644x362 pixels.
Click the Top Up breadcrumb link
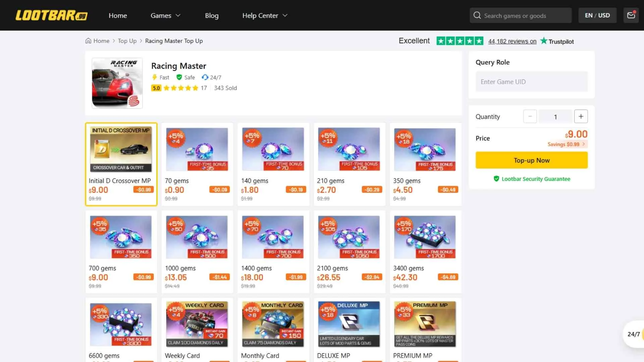point(127,41)
